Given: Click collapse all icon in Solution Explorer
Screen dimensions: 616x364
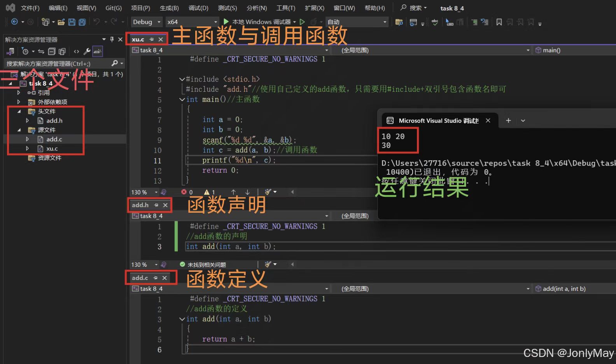Looking at the screenshot, I should 52,51.
